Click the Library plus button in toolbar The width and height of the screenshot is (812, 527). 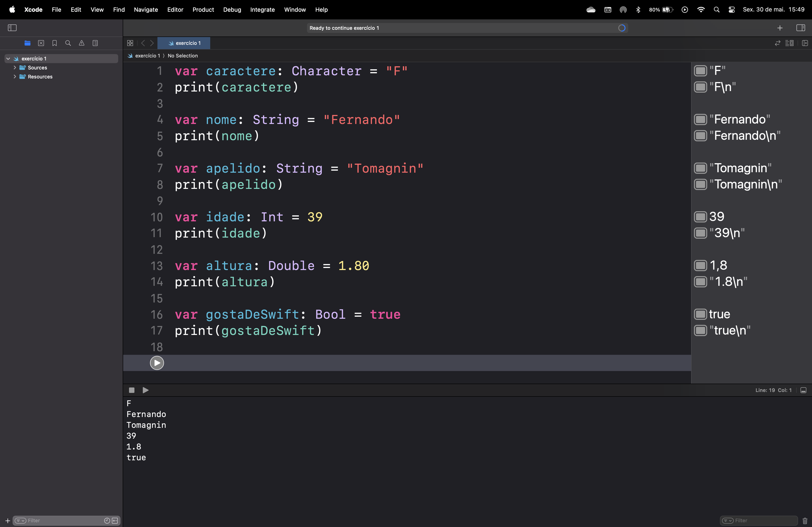(780, 28)
